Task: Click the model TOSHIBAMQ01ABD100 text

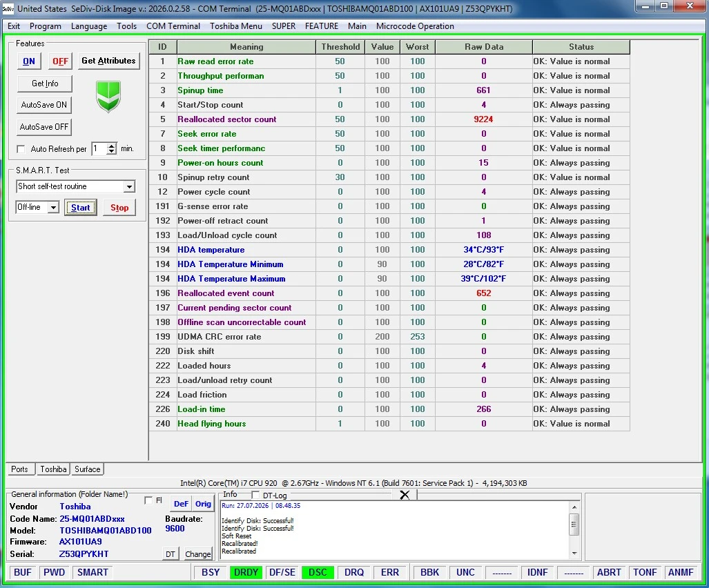Action: pyautogui.click(x=106, y=530)
